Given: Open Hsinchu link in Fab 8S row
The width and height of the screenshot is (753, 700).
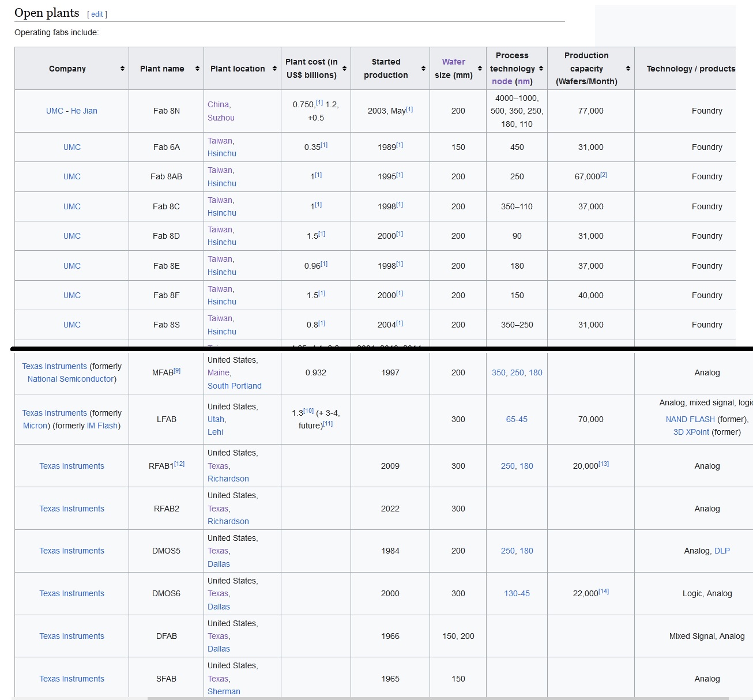Looking at the screenshot, I should [x=222, y=332].
